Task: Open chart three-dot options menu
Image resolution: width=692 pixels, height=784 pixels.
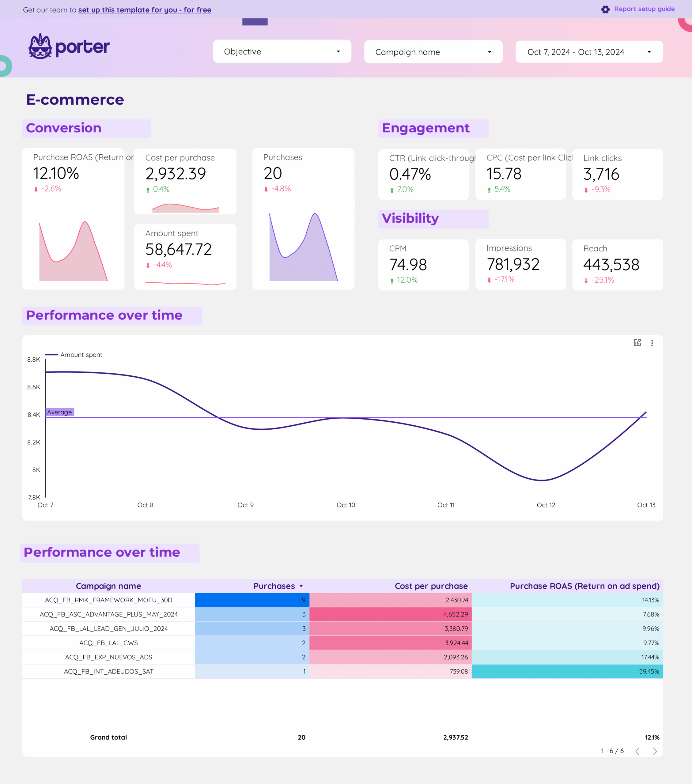Action: click(x=652, y=343)
